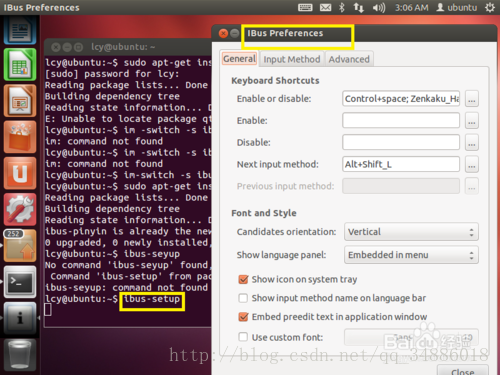Viewport: 500px width, 375px height.
Task: Switch to the Input Method tab
Action: point(292,59)
